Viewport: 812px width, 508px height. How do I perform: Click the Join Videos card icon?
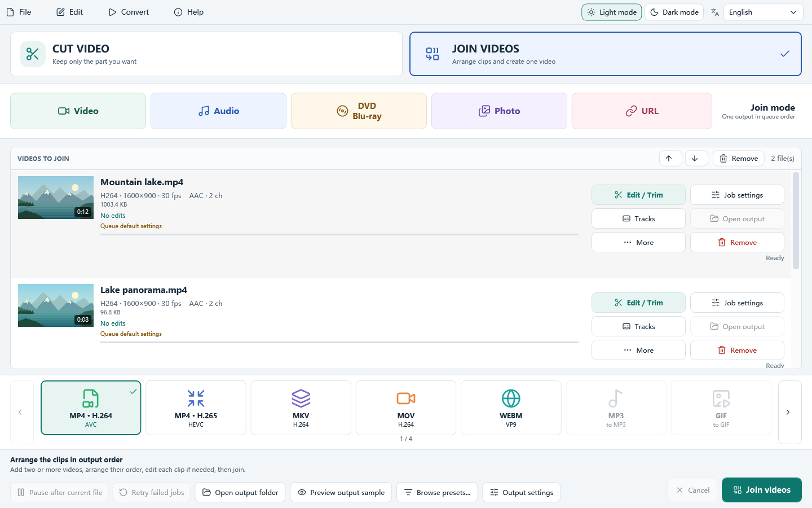(x=433, y=54)
